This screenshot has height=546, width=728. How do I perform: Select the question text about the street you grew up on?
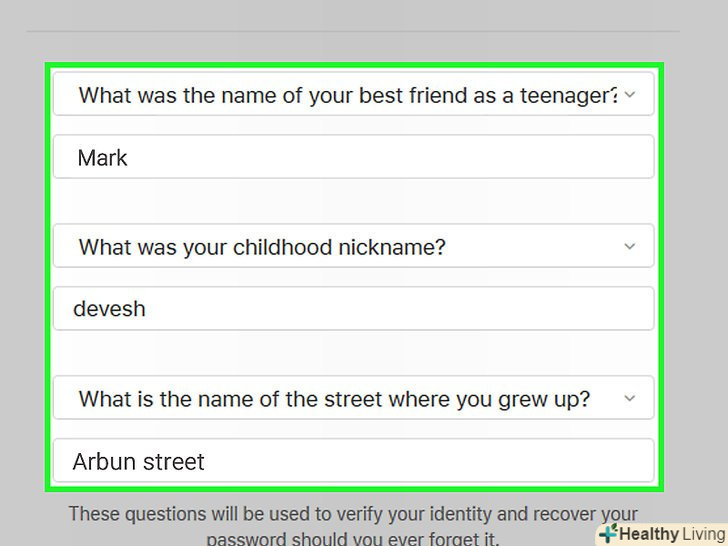[334, 399]
